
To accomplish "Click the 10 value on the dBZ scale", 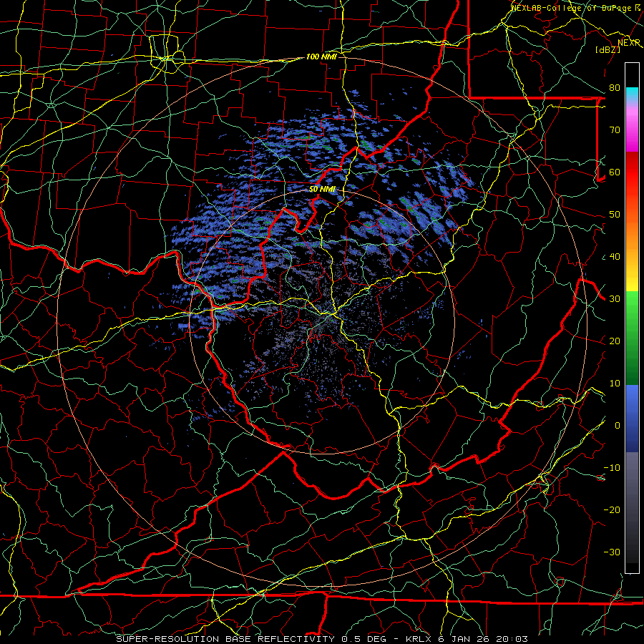I will tap(615, 384).
